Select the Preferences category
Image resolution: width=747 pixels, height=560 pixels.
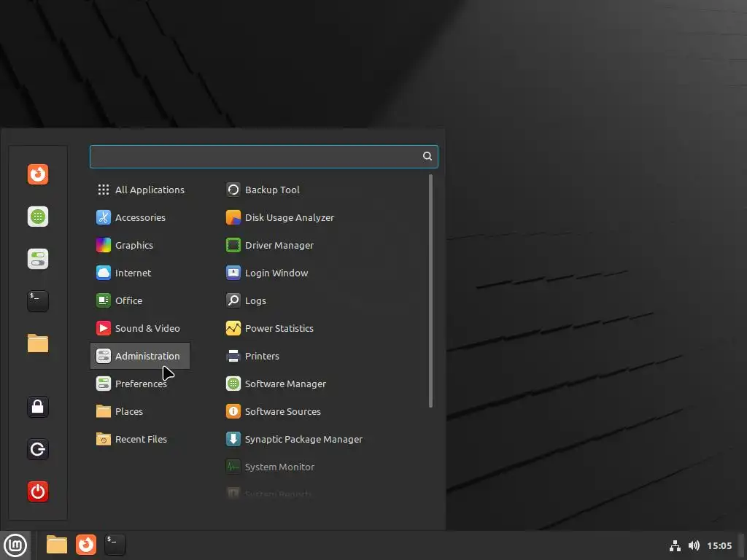140,384
